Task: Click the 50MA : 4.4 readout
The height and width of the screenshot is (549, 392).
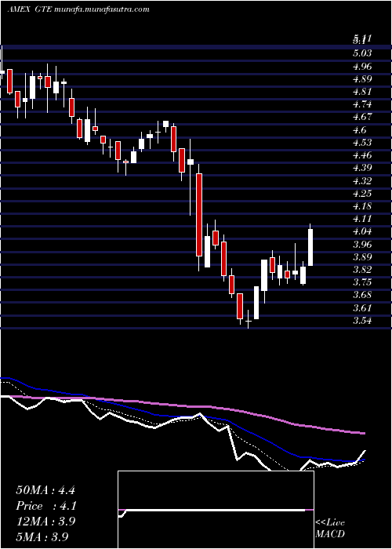Action: tap(45, 490)
